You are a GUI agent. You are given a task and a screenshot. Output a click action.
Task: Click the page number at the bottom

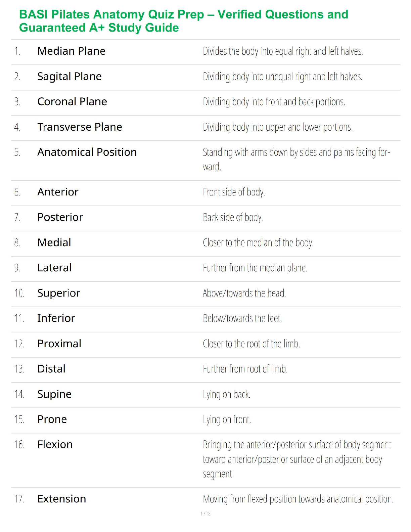(x=205, y=514)
